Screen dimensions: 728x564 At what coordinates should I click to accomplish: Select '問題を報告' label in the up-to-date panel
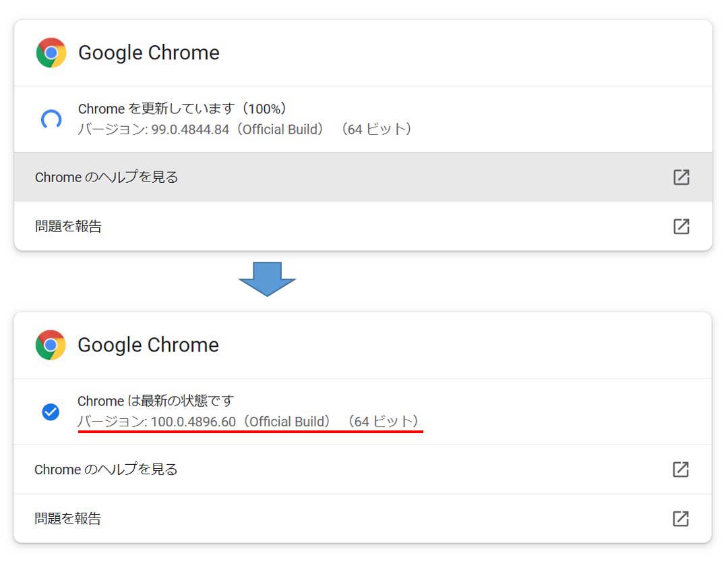(x=68, y=519)
